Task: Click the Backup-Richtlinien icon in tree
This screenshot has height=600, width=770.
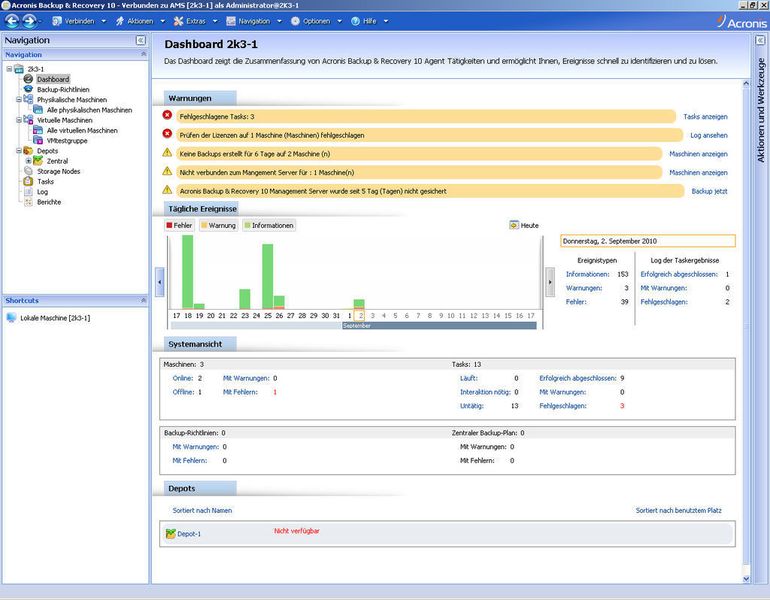Action: 28,89
